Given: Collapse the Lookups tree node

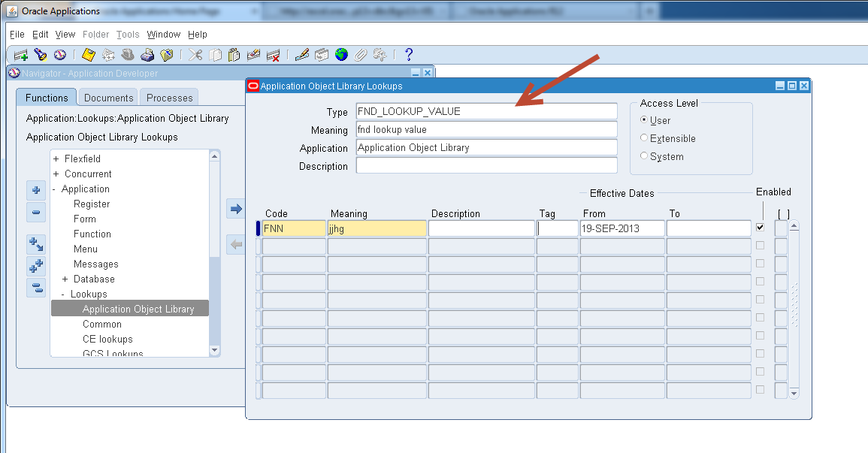Looking at the screenshot, I should point(63,294).
